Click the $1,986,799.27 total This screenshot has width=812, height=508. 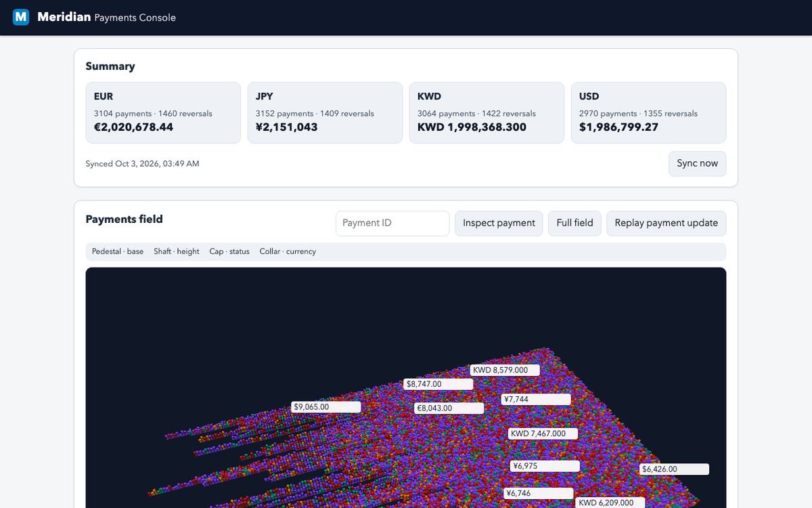click(618, 127)
